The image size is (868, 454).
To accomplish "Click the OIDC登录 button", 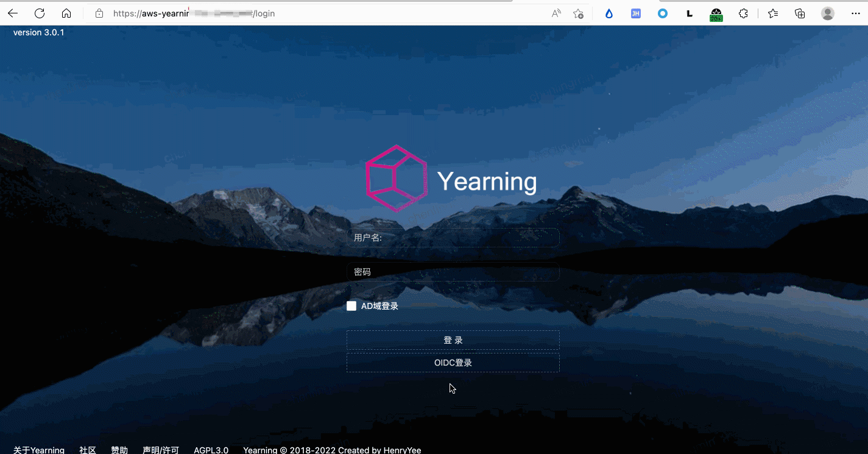I will [x=453, y=363].
